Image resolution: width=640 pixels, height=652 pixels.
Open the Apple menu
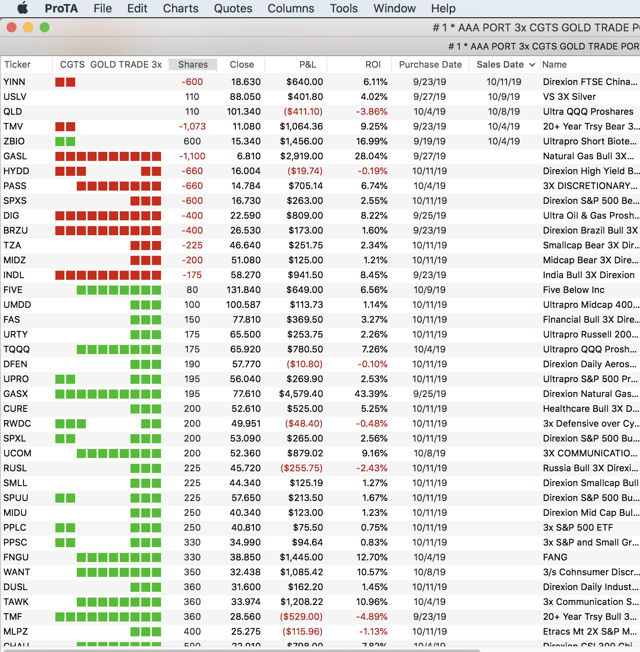click(x=23, y=8)
